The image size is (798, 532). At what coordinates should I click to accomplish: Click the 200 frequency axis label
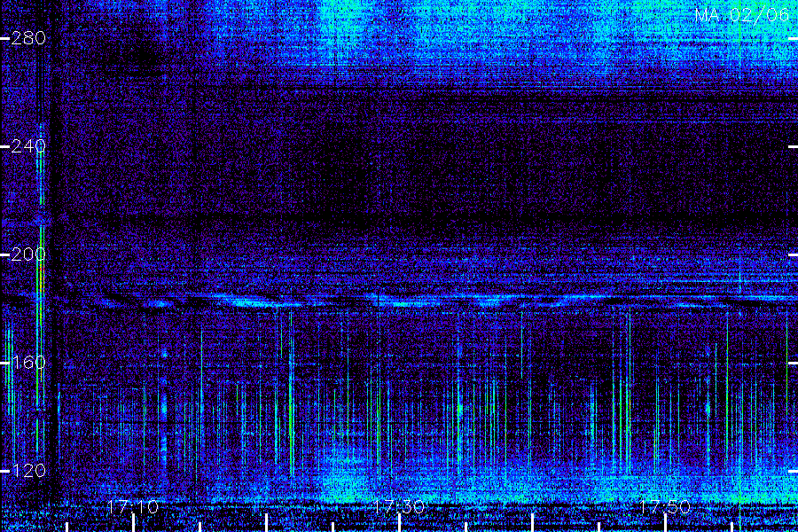[x=28, y=254]
